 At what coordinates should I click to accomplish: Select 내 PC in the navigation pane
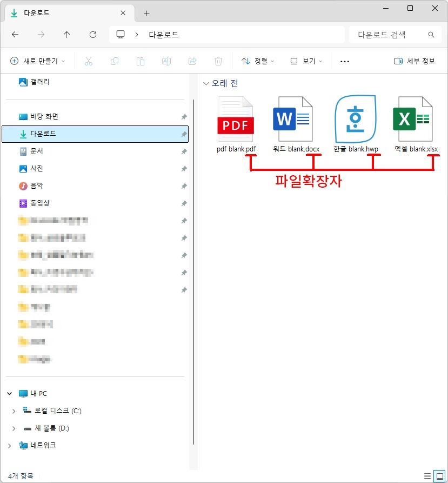click(33, 393)
